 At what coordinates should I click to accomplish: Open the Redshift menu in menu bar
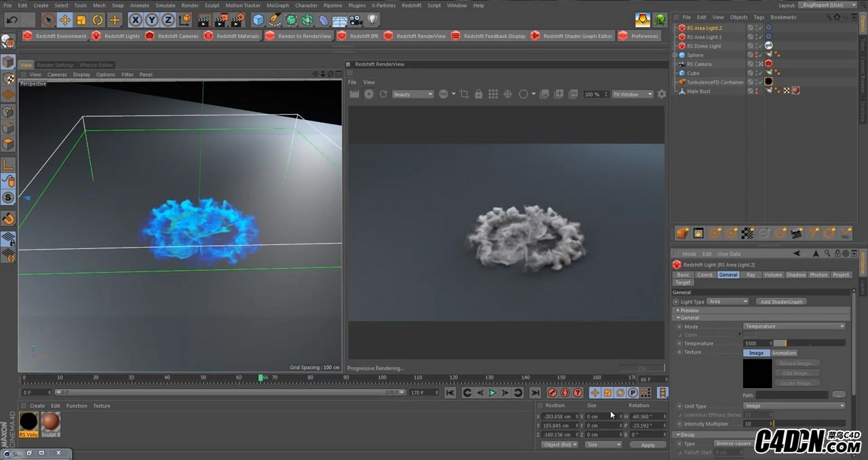(x=412, y=5)
